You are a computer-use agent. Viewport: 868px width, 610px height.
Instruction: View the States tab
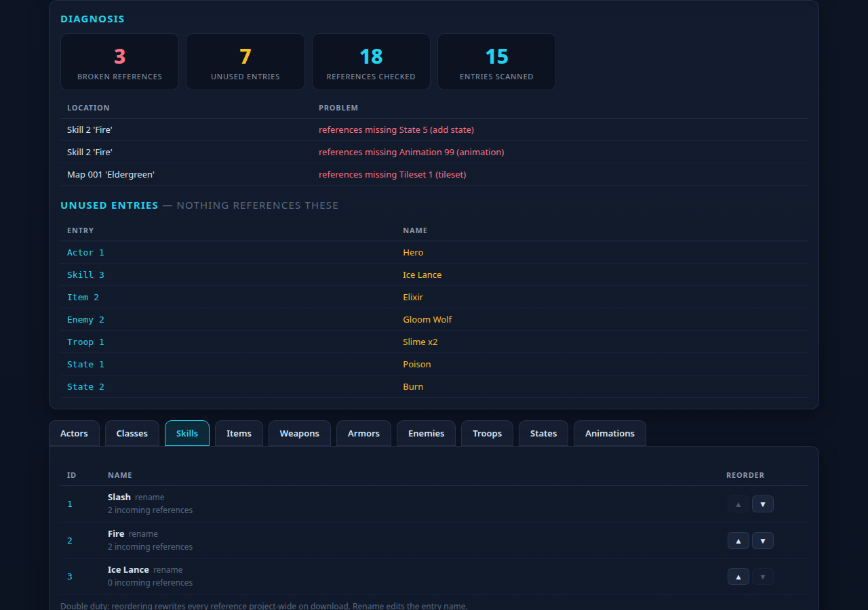pyautogui.click(x=544, y=434)
